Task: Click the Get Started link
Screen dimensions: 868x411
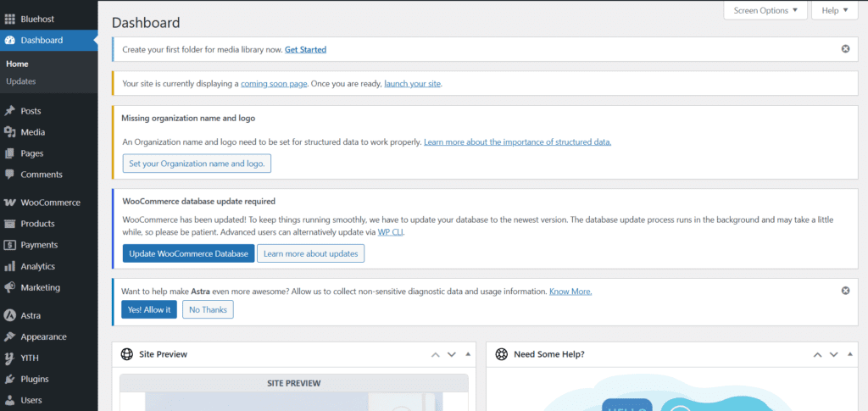Action: [x=305, y=49]
